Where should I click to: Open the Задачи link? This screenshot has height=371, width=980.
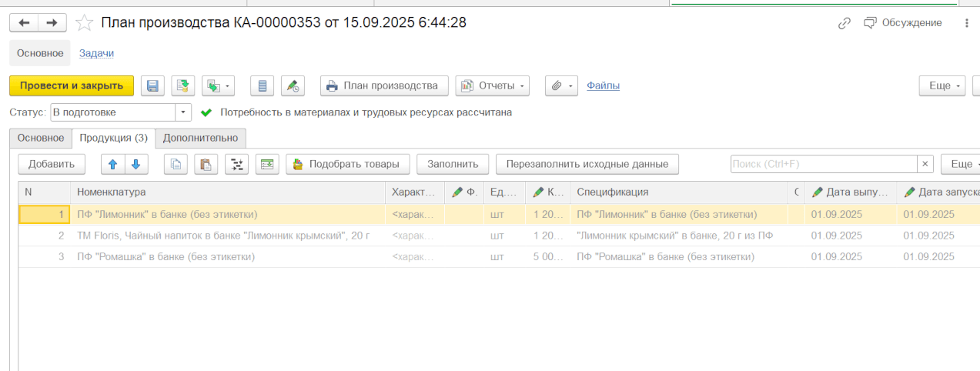(x=96, y=53)
